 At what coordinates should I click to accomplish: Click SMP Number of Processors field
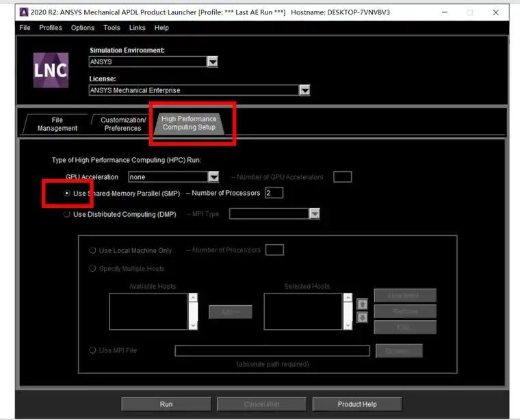pyautogui.click(x=274, y=193)
